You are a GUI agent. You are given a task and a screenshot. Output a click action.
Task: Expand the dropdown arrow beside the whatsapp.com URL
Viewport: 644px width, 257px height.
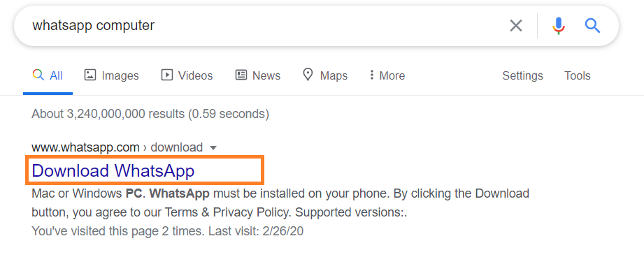coord(213,147)
